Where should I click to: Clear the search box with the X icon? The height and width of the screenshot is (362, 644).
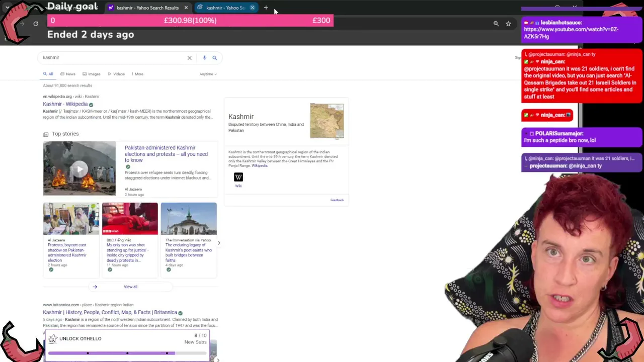point(190,58)
